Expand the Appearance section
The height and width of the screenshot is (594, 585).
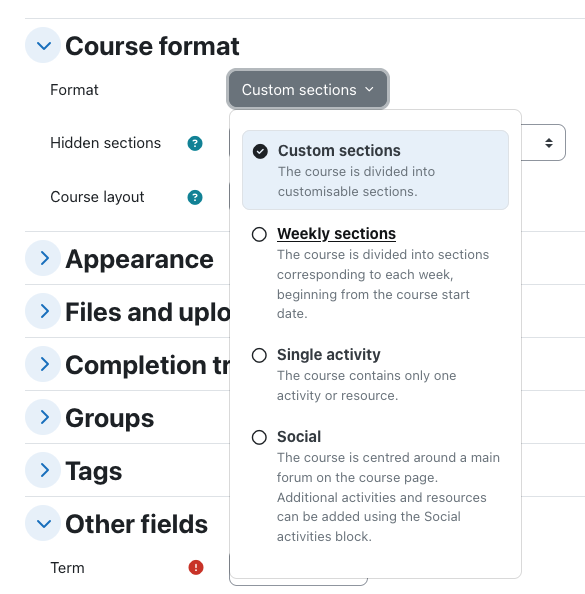[43, 258]
